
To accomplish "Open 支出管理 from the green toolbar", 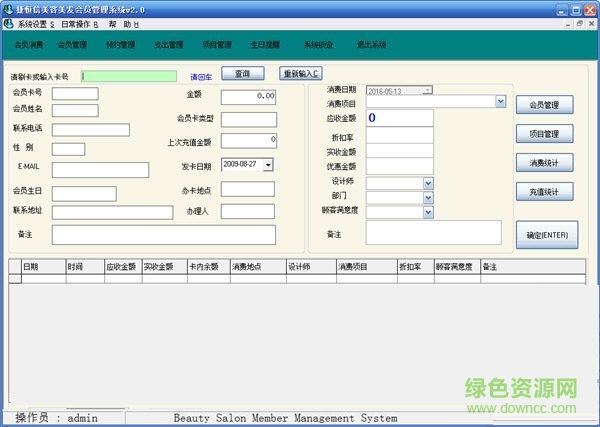I will coord(168,45).
